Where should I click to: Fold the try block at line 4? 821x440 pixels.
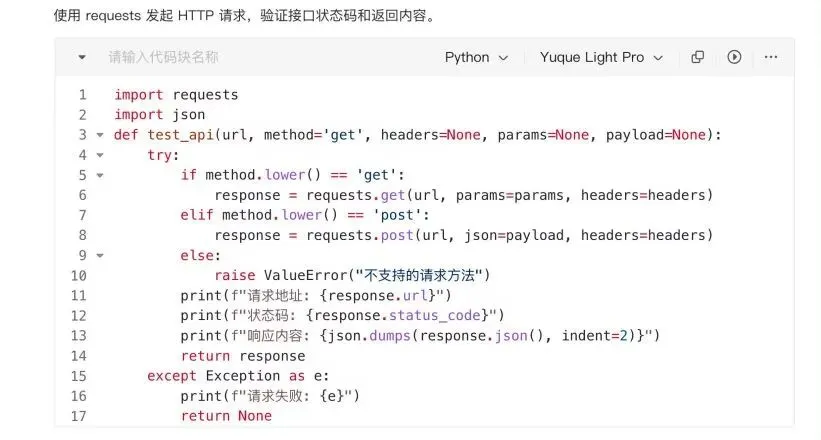[x=99, y=155]
